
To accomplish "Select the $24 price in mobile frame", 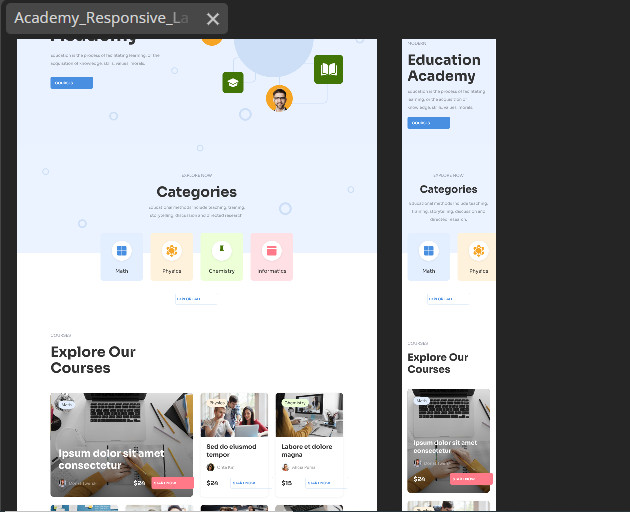I will (x=419, y=479).
